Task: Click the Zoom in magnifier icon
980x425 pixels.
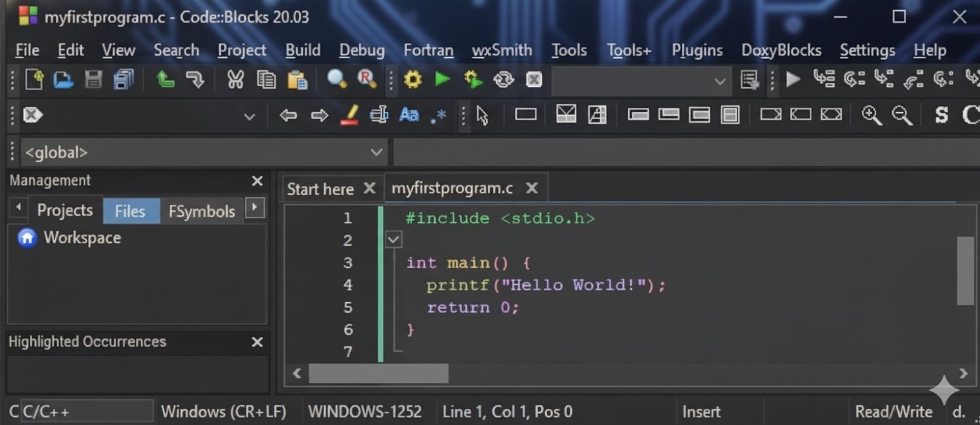Action: (x=871, y=115)
